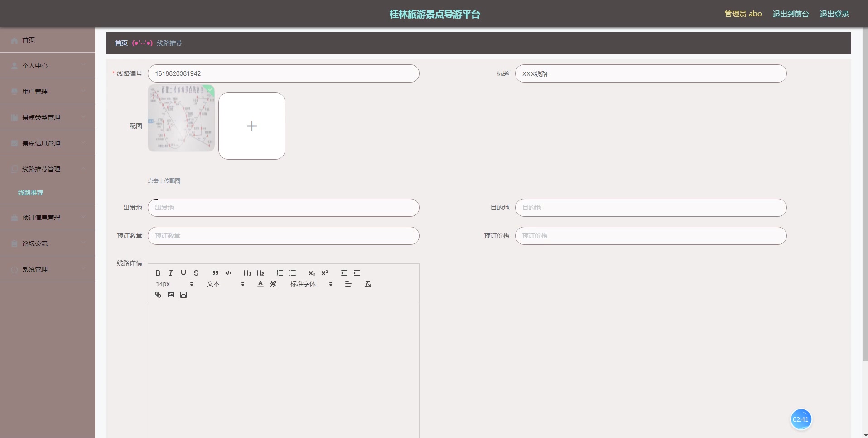
Task: Go to 首页 in the sidebar
Action: point(48,40)
